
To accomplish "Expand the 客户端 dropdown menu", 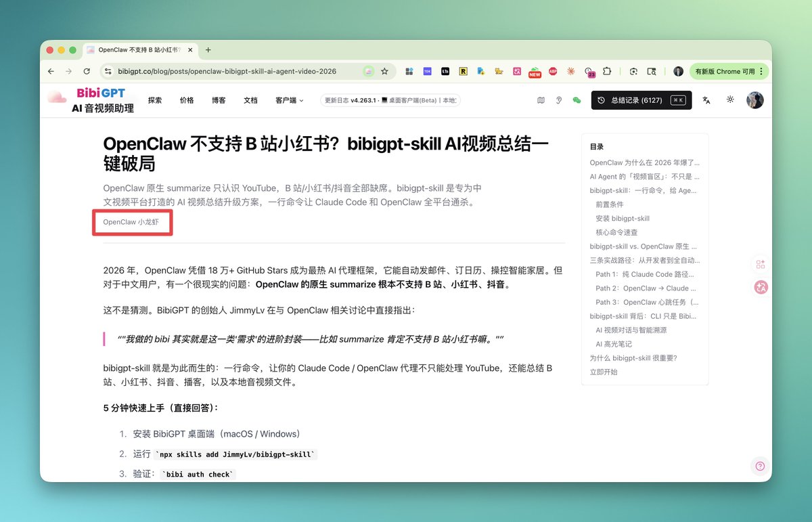I will [x=289, y=100].
